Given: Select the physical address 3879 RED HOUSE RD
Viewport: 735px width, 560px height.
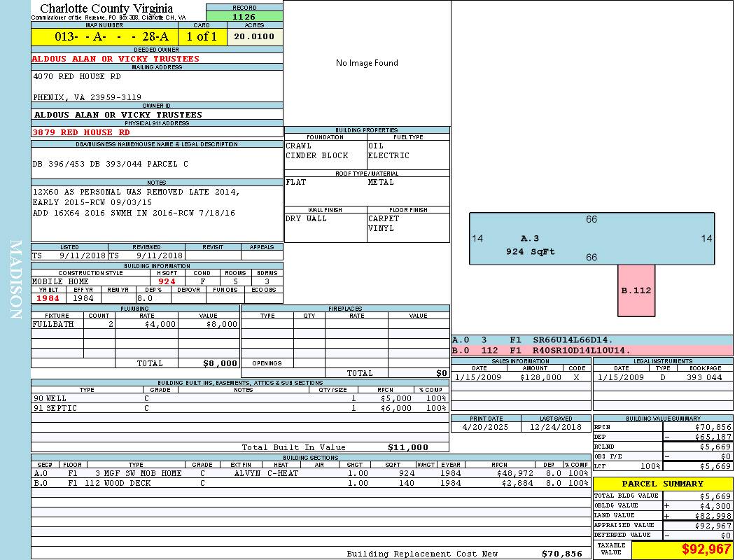Looking at the screenshot, I should (x=81, y=132).
